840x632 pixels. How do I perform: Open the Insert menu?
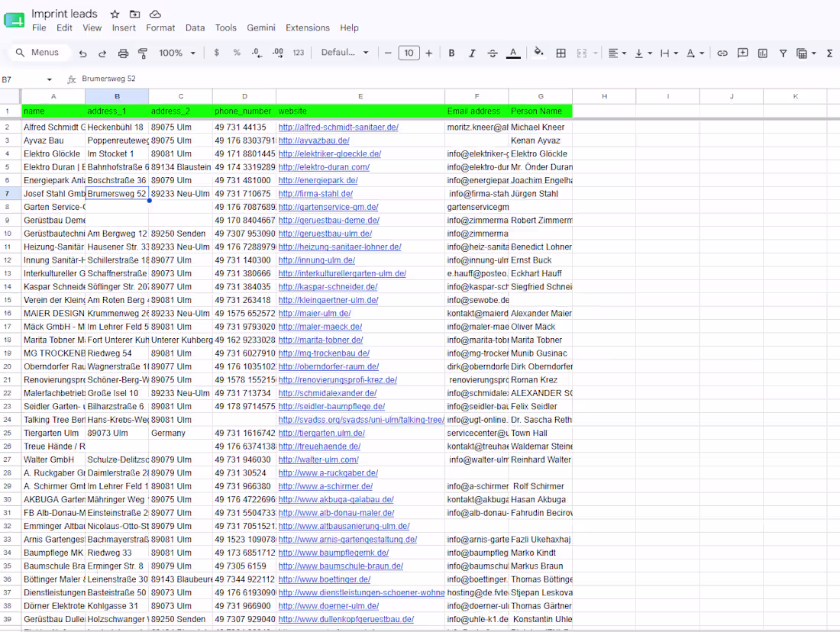124,27
